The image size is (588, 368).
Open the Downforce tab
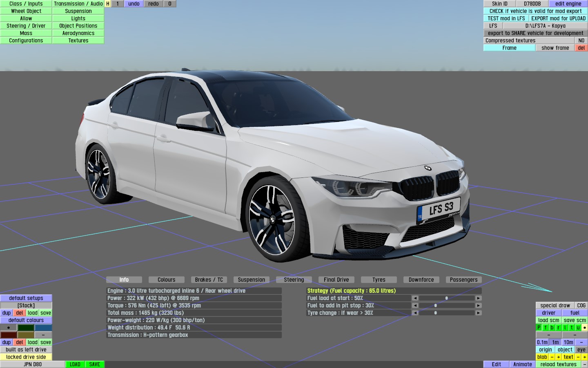pyautogui.click(x=421, y=280)
